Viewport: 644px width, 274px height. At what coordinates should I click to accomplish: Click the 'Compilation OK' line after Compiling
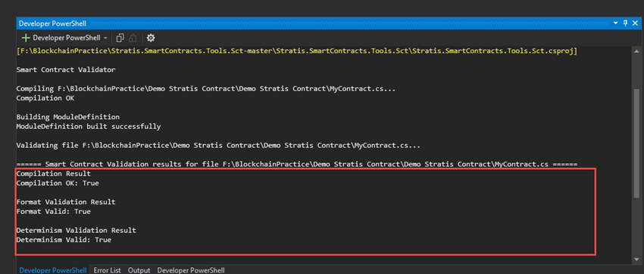coord(45,99)
